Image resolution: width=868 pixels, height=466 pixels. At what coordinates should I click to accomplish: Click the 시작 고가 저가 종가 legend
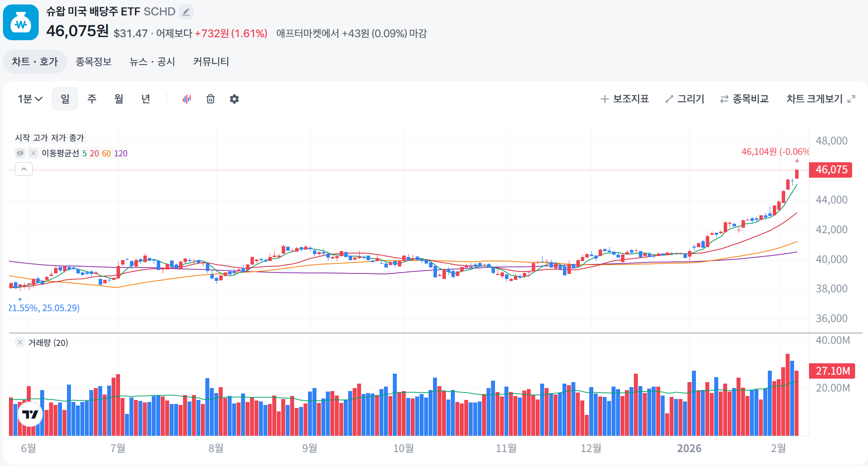point(50,137)
